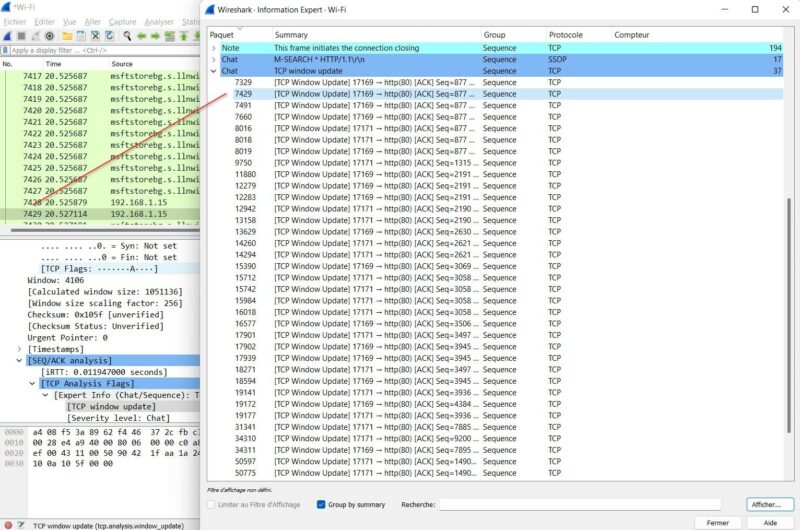Open the Fichier menu
800x530 pixels.
click(15, 22)
